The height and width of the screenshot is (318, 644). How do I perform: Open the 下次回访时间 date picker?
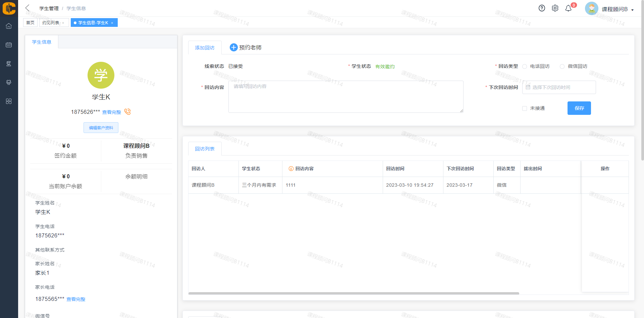pos(559,87)
